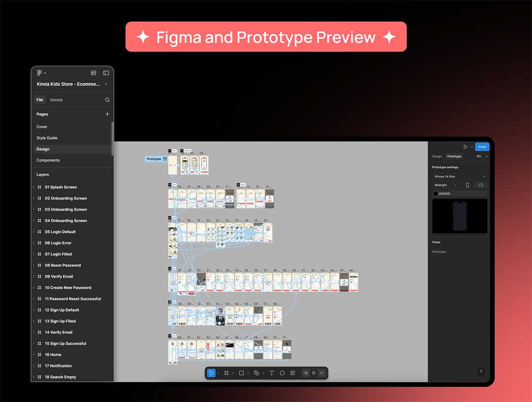Open the iPhone 14 Plus device dropdown
Screen dimensions: 532x402
[459, 176]
